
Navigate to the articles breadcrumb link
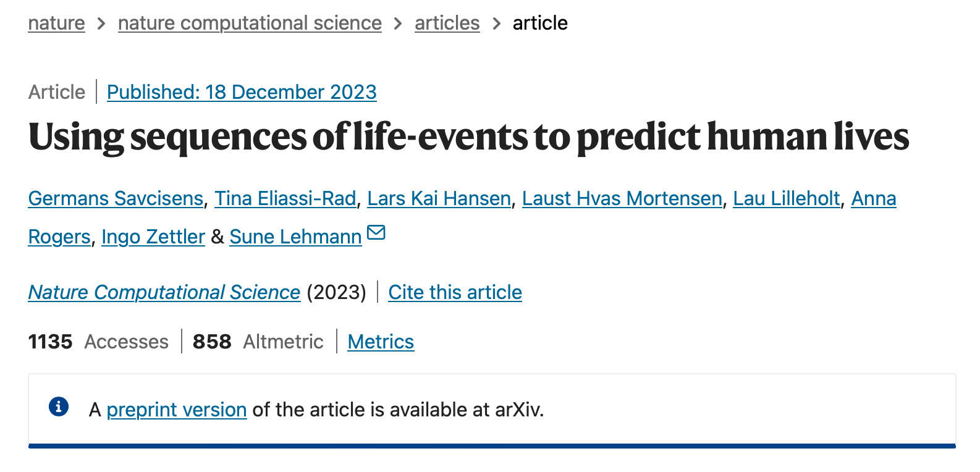click(447, 23)
